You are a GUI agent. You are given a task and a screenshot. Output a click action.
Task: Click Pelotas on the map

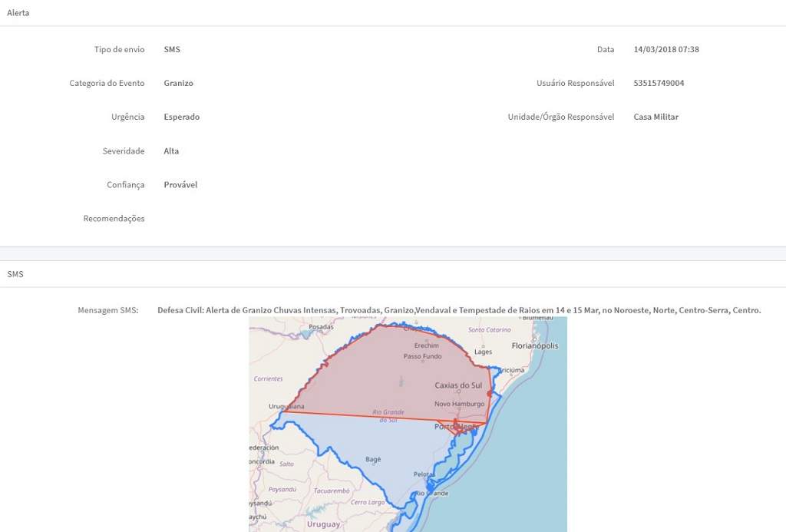pyautogui.click(x=424, y=474)
